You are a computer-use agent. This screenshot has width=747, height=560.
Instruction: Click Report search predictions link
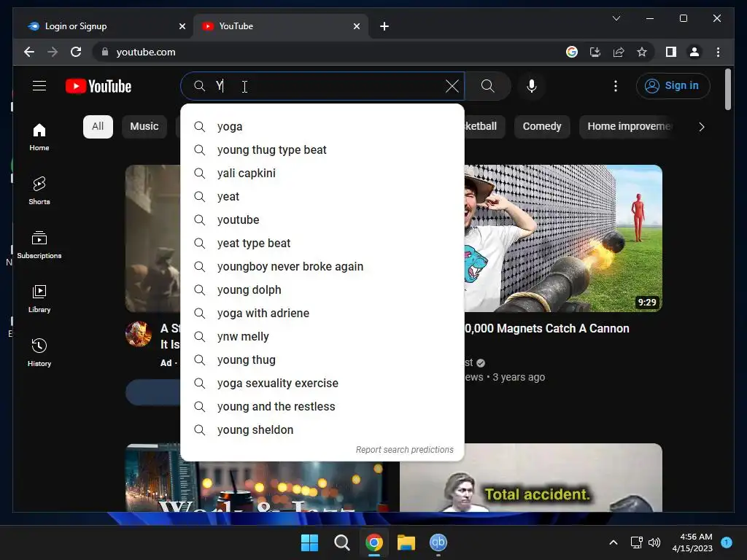click(x=404, y=449)
